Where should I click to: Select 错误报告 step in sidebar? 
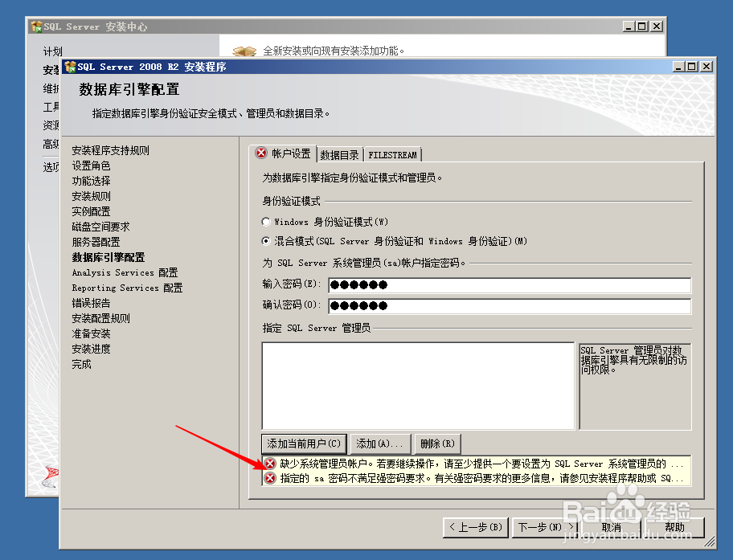pos(91,303)
